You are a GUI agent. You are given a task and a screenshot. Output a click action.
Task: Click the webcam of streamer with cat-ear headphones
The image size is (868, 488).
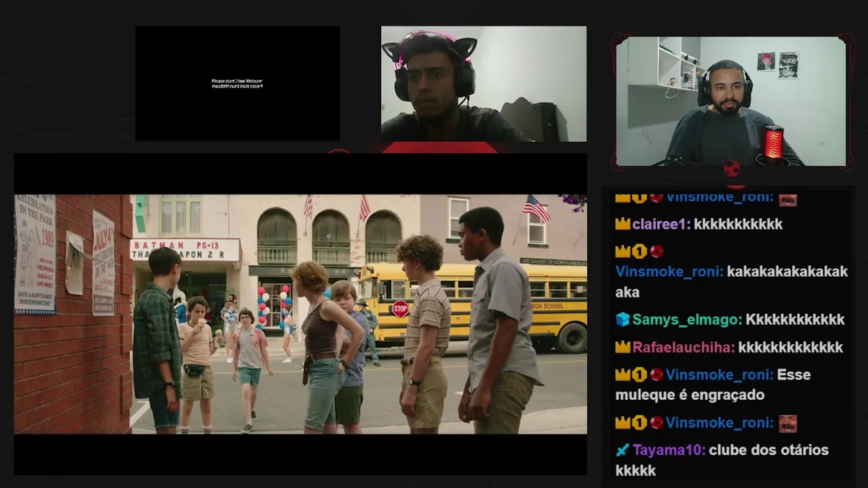484,84
